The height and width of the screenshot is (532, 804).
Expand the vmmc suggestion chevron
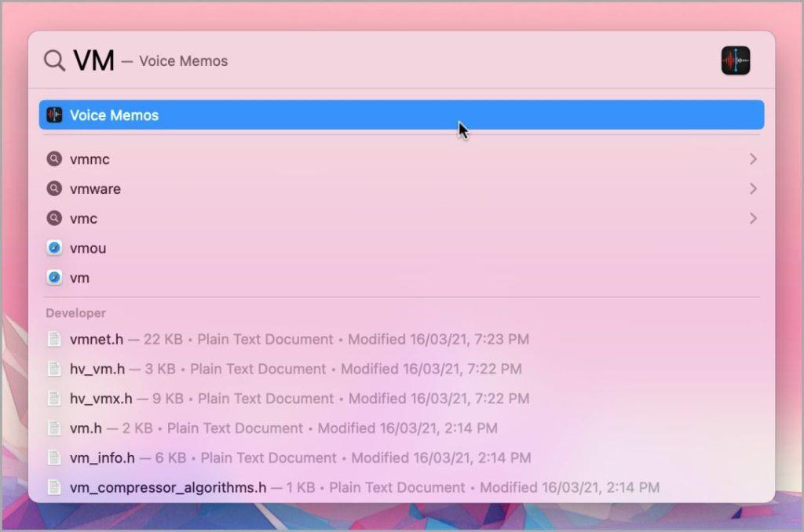(753, 159)
